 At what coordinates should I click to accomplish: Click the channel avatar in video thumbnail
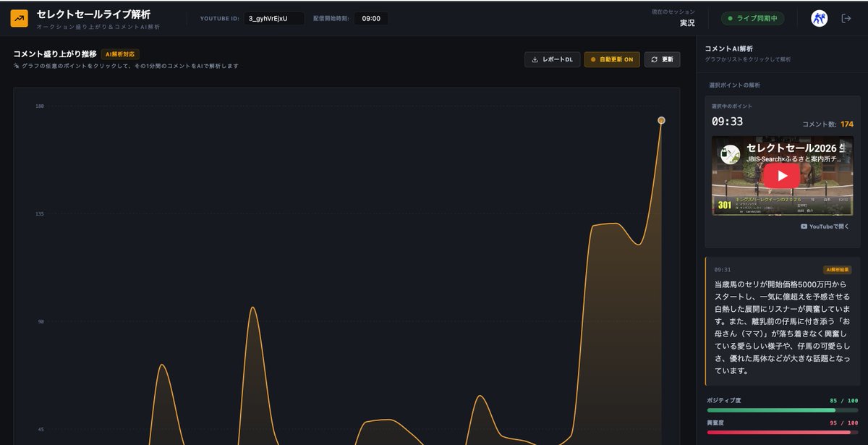[731, 154]
